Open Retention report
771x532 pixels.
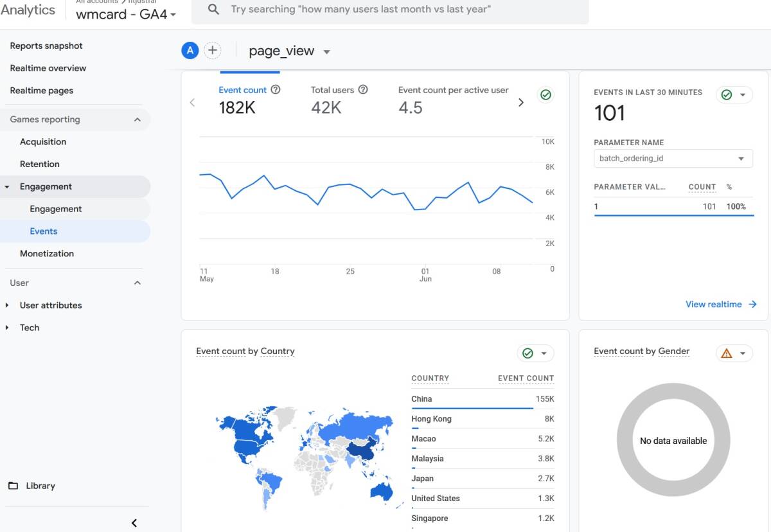tap(40, 164)
